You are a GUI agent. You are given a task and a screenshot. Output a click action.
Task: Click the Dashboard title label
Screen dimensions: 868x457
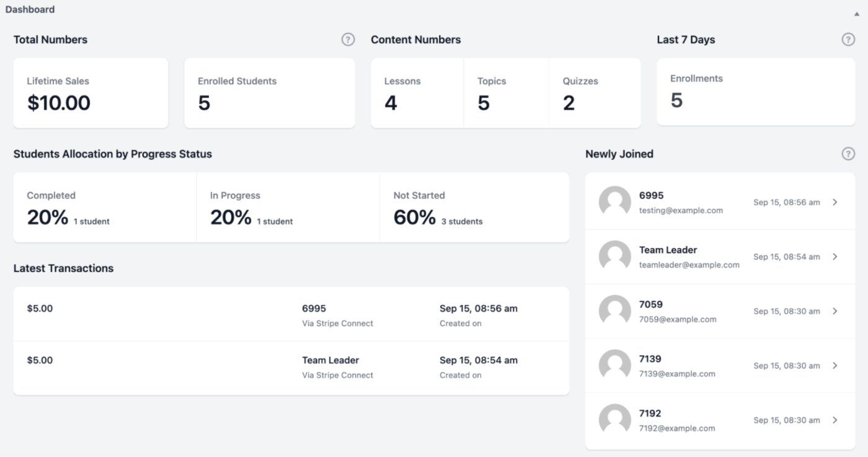(x=30, y=9)
